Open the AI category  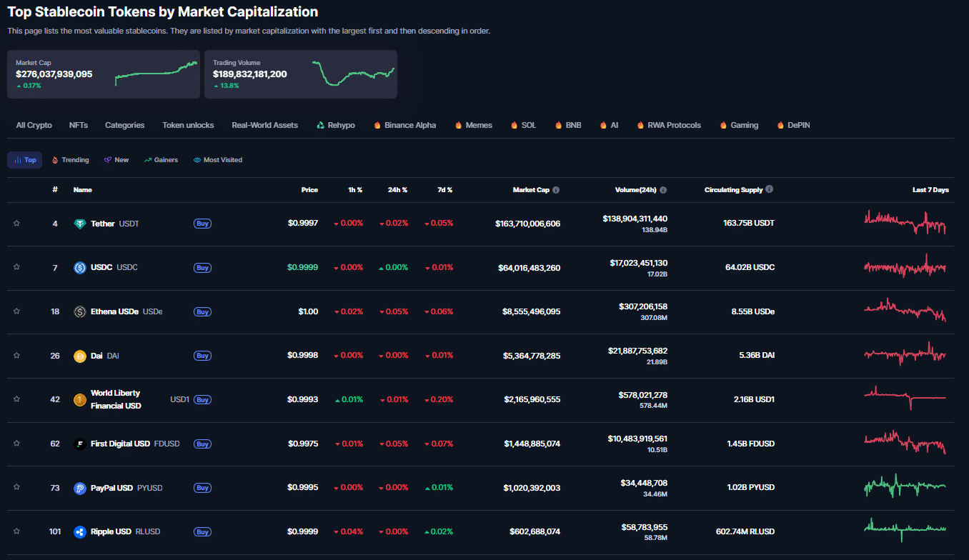pyautogui.click(x=609, y=125)
